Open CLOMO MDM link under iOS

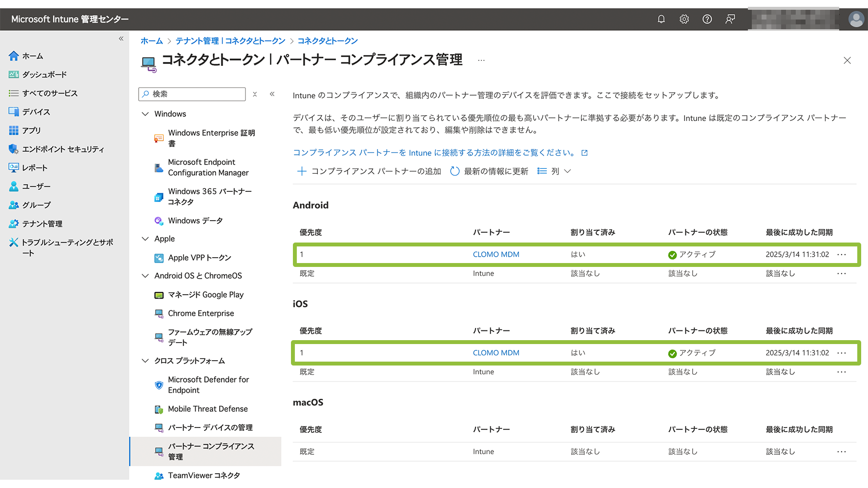(x=496, y=353)
